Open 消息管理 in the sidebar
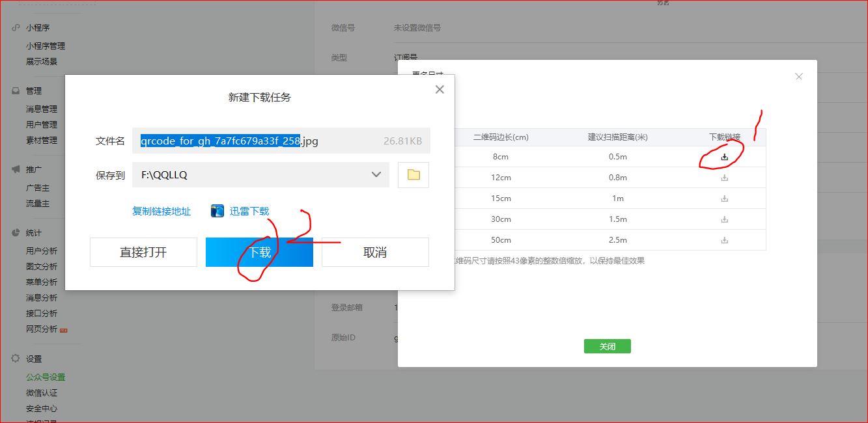Viewport: 868px width, 423px height. click(42, 109)
